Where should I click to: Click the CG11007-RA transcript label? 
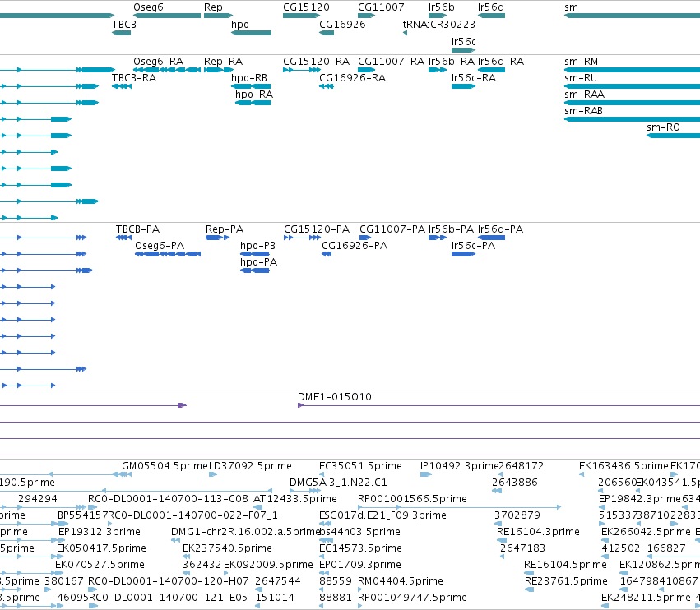click(391, 61)
